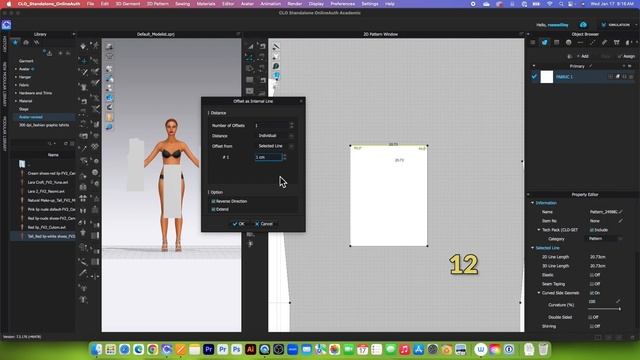
Task: Open the Materials menu
Action: click(x=206, y=4)
